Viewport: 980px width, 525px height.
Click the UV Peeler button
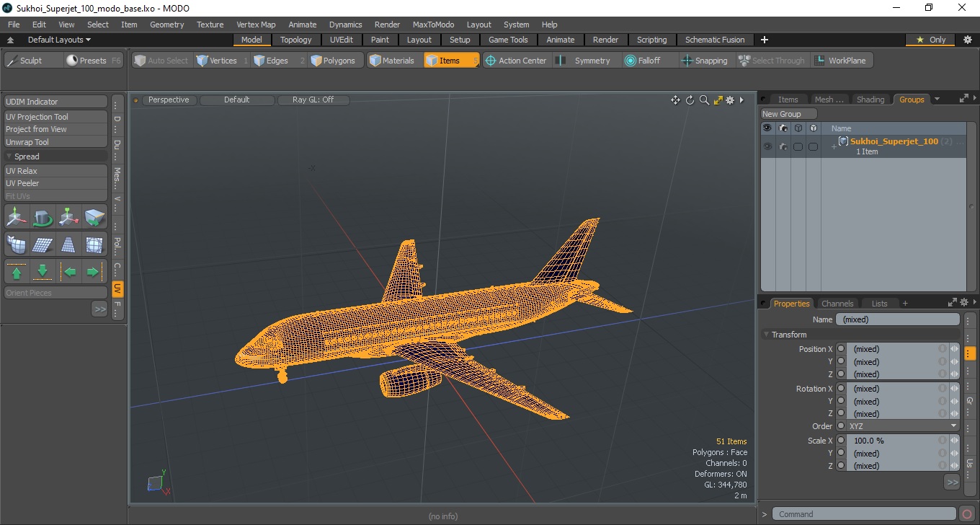pos(55,183)
